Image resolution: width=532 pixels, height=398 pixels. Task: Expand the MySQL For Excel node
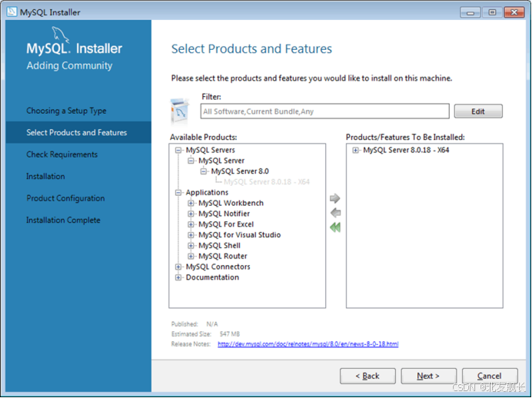click(x=191, y=224)
